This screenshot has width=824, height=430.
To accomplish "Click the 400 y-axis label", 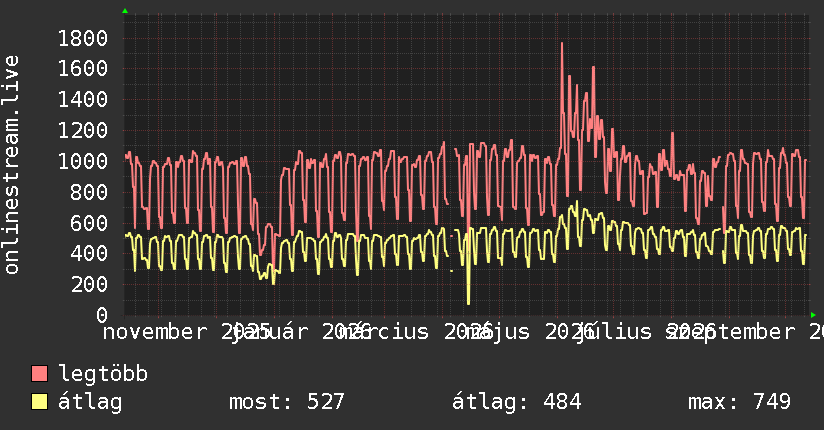I will 89,254.
